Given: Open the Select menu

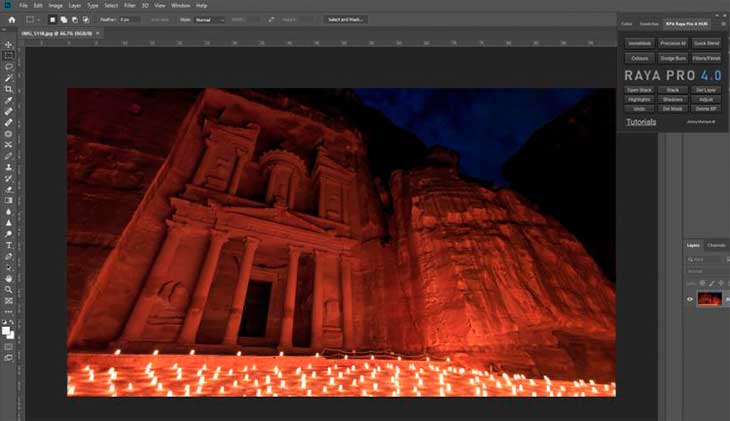Looking at the screenshot, I should tap(111, 6).
